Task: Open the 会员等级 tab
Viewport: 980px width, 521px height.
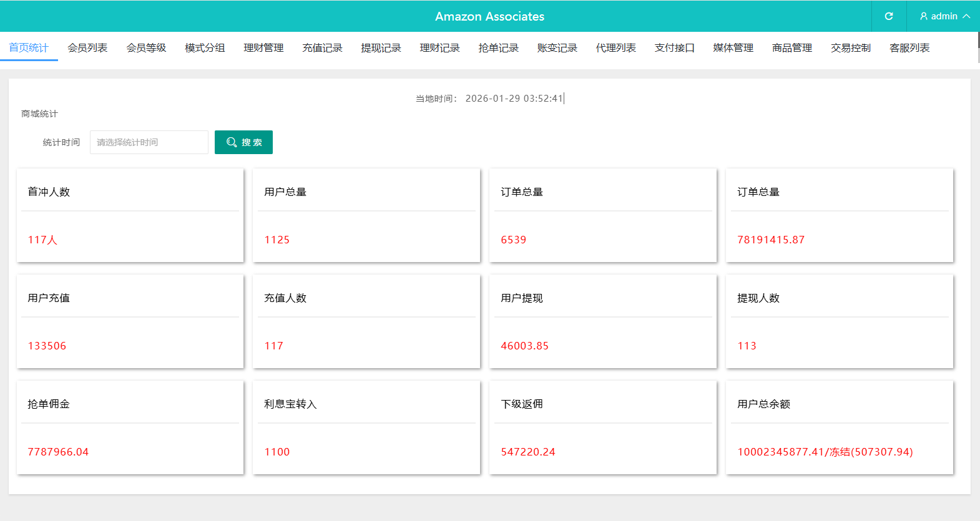Action: click(146, 48)
